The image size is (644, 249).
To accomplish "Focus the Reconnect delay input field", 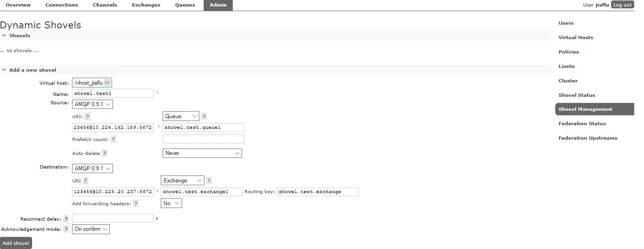I will tap(113, 218).
